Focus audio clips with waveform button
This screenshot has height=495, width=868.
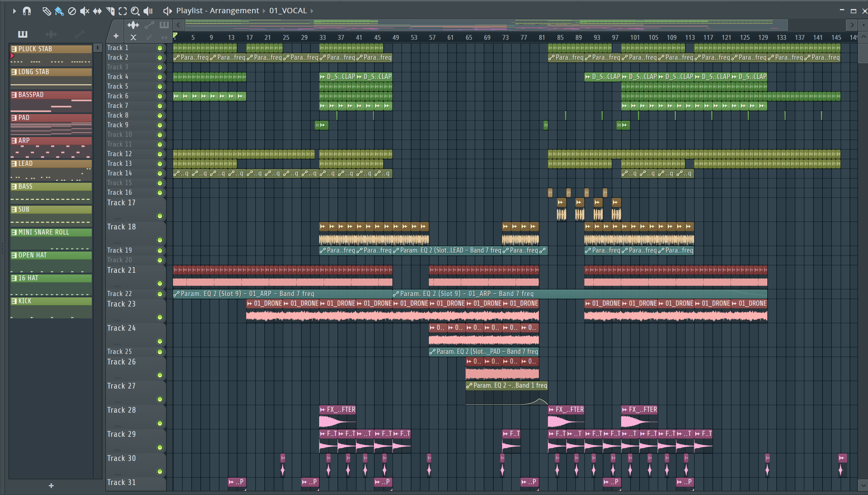(133, 25)
